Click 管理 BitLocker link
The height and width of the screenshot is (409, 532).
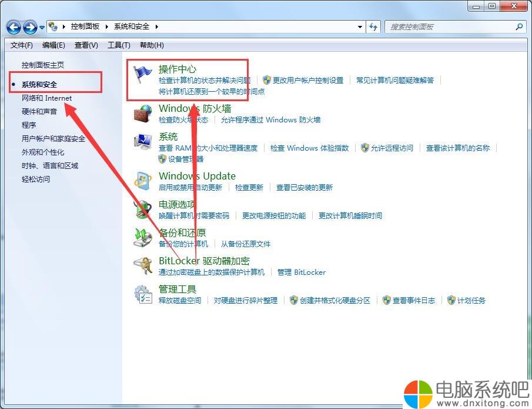(302, 272)
